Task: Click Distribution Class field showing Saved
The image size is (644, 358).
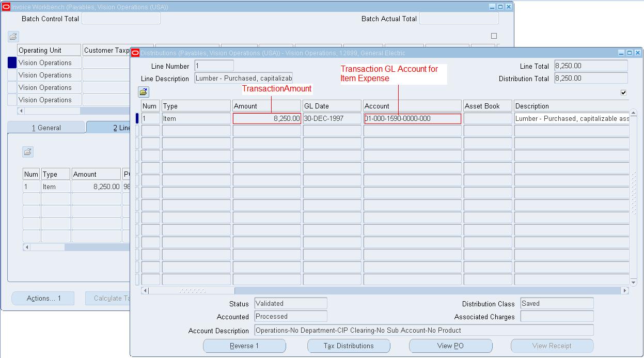Action: [557, 303]
